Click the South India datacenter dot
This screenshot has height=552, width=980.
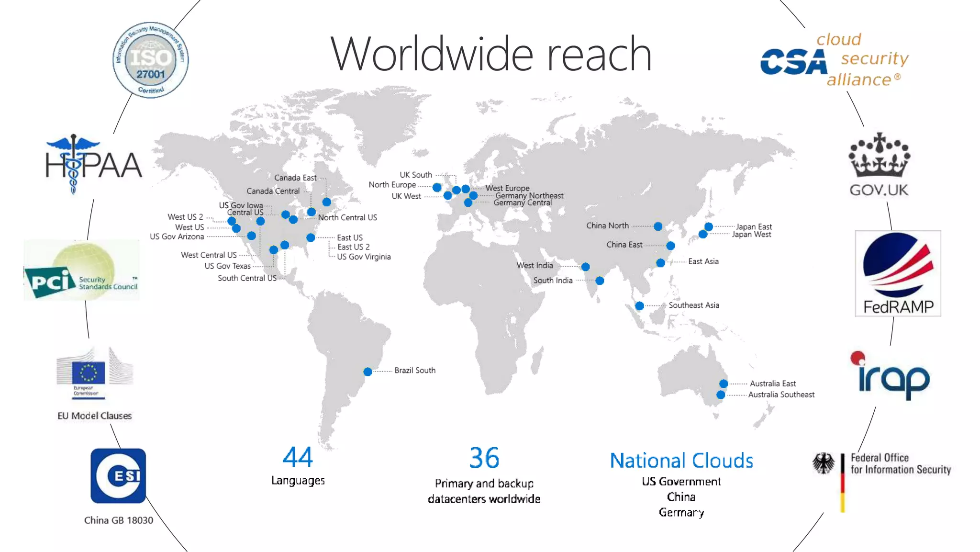(x=600, y=281)
